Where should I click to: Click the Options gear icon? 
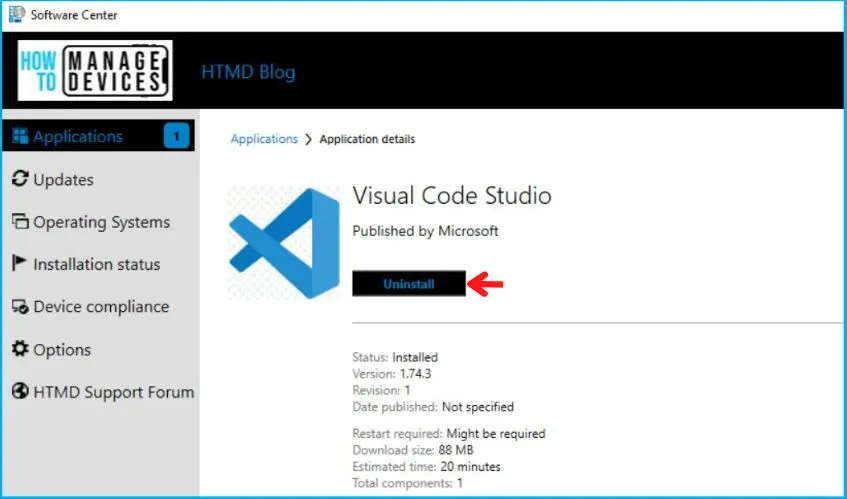point(20,349)
